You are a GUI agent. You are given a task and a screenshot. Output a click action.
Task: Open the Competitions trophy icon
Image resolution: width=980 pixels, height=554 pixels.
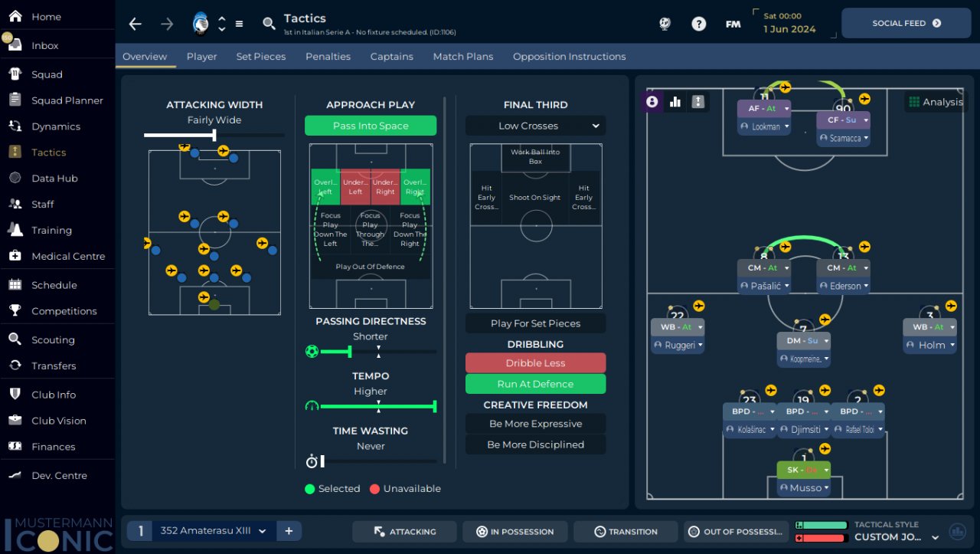[x=15, y=310]
